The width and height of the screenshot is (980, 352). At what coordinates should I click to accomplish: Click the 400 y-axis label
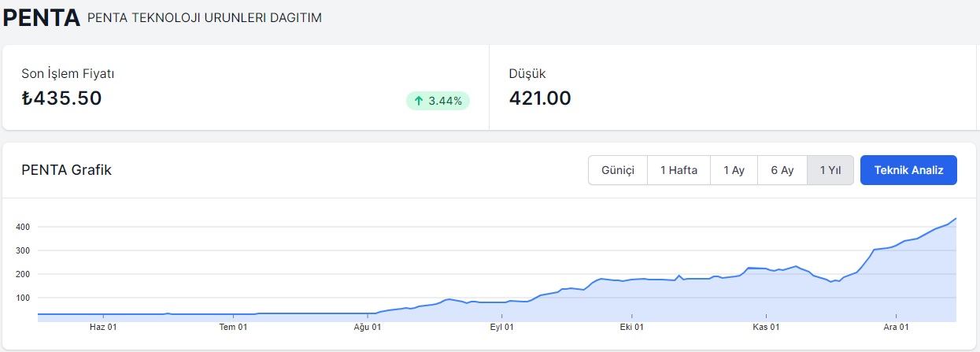click(x=22, y=227)
